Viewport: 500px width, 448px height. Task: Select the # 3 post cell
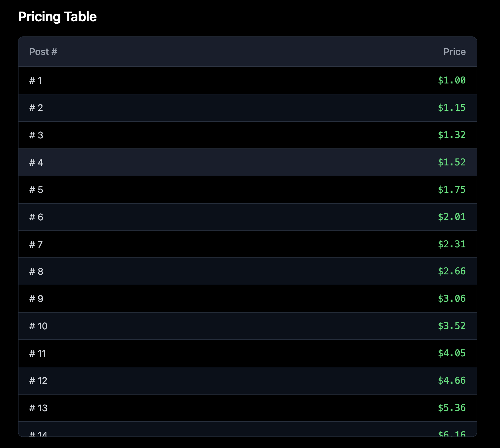click(36, 135)
